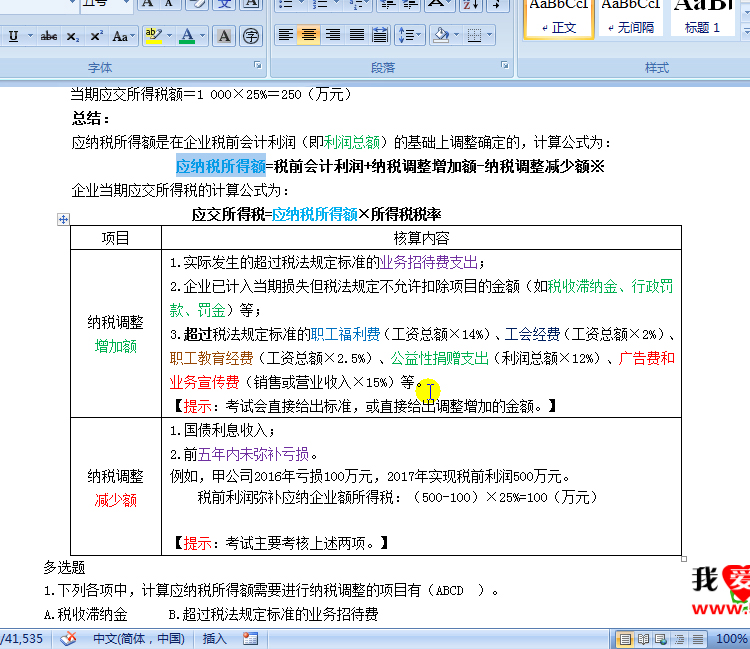
Task: Click highlighted 应纳税所得额 text
Action: click(x=221, y=166)
